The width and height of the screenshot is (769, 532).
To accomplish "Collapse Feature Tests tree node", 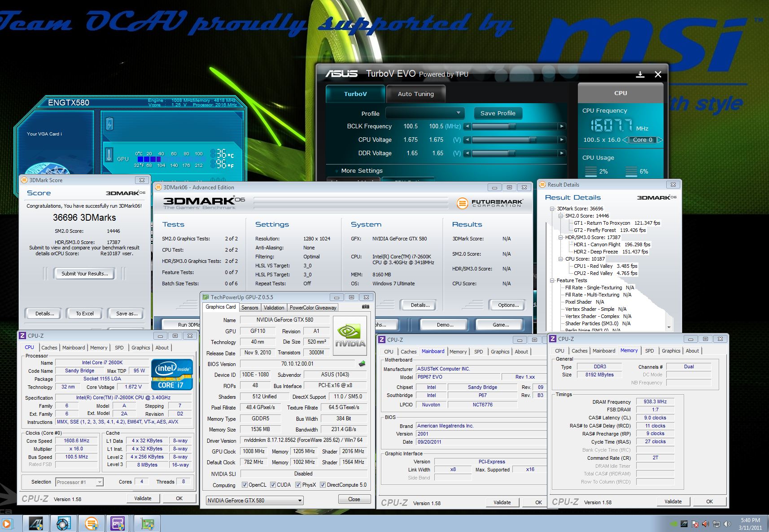I will coord(552,280).
